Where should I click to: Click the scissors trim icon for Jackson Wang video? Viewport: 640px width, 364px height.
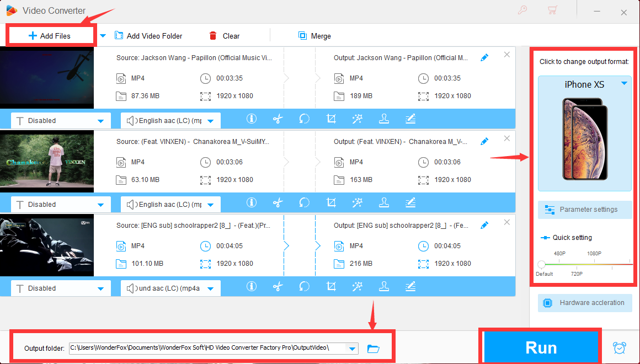pyautogui.click(x=278, y=119)
